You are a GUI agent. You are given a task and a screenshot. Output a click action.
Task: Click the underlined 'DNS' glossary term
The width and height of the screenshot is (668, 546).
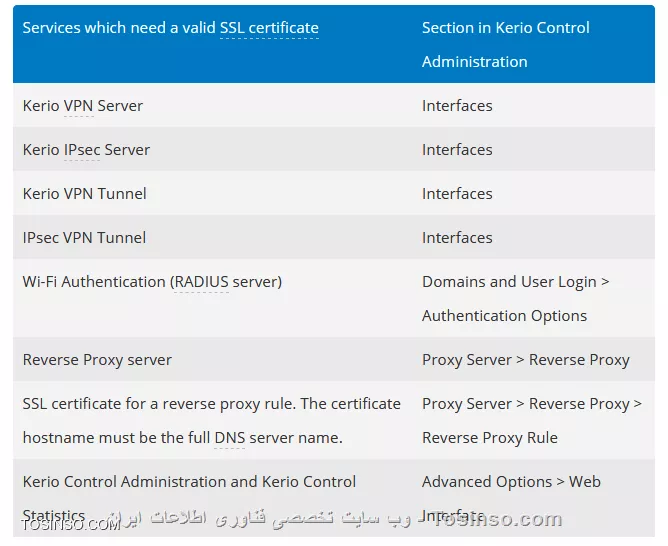tap(230, 438)
